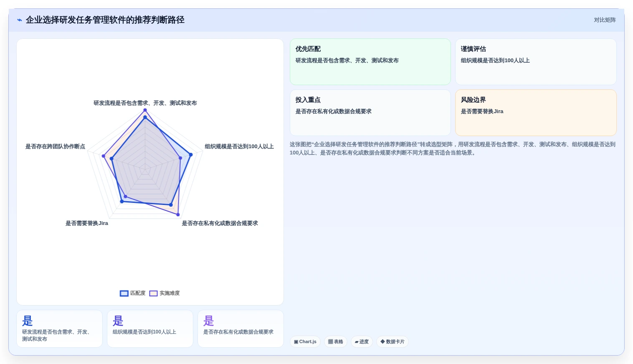Viewport: 633px width, 364px height.
Task: Click the header icon beside the title
Action: click(20, 20)
